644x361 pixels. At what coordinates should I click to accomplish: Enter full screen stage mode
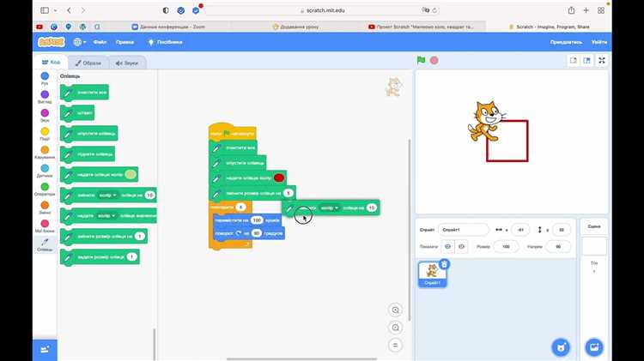602,60
